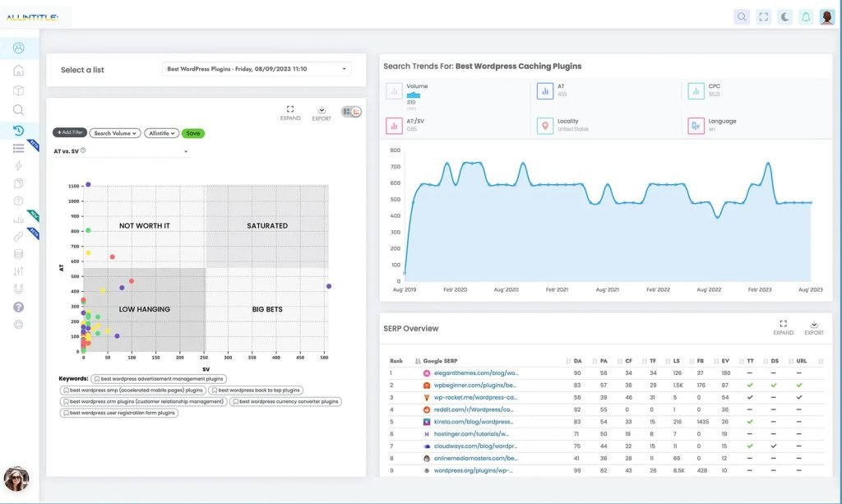
Task: Export the SERP Overview table
Action: click(814, 327)
